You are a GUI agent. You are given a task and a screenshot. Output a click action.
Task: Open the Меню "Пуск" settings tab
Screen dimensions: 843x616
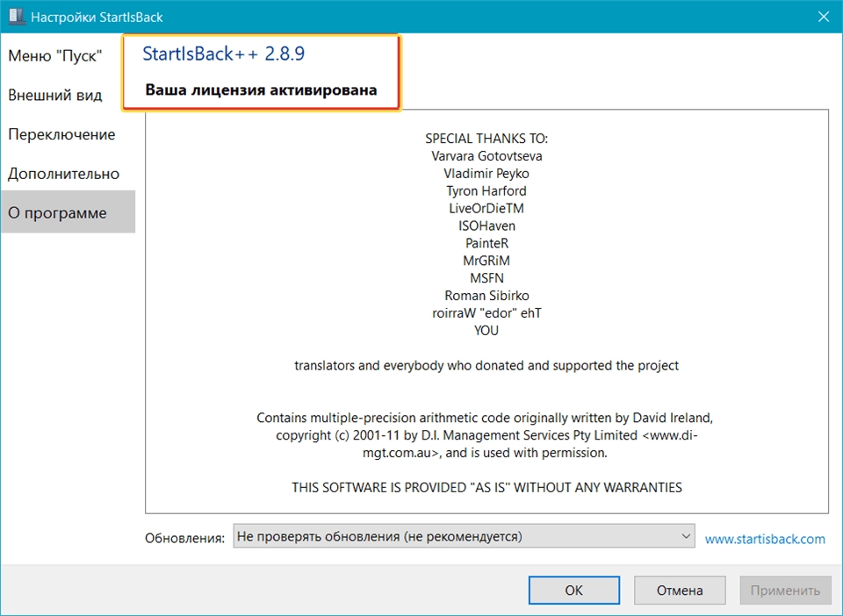(x=54, y=56)
